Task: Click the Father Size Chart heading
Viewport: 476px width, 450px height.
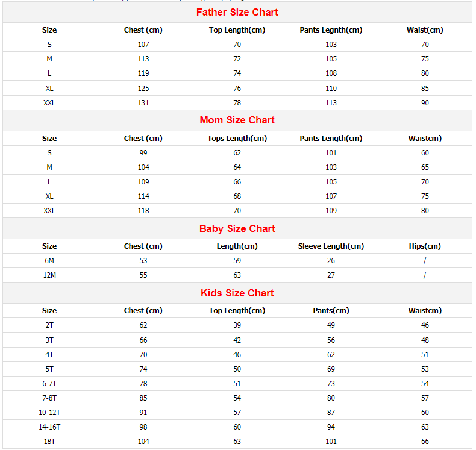Action: 237,12
